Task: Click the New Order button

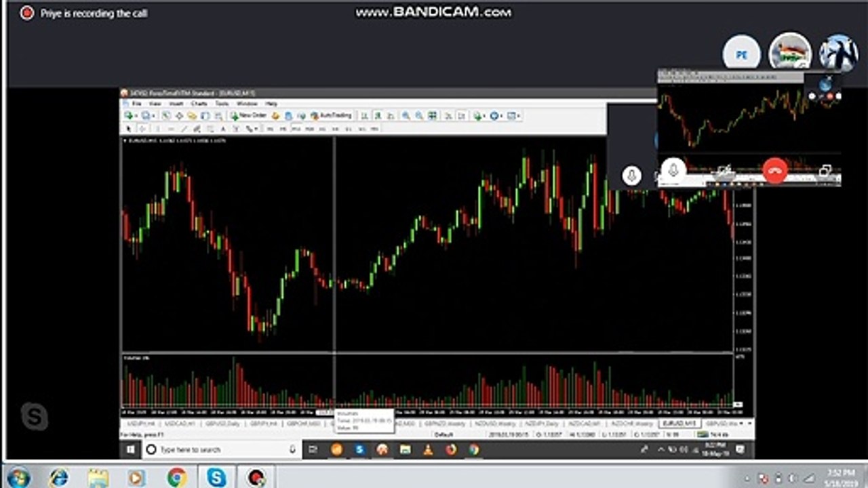Action: pos(249,116)
